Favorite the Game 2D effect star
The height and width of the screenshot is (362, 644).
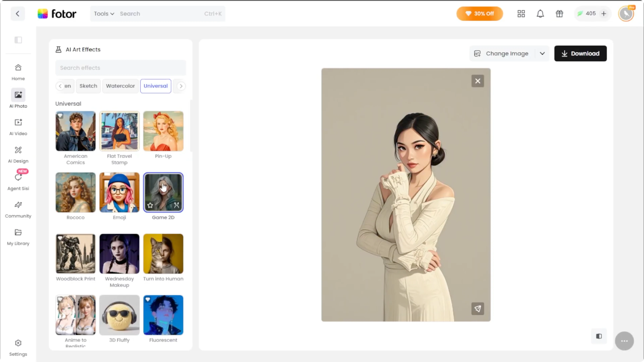pyautogui.click(x=150, y=205)
